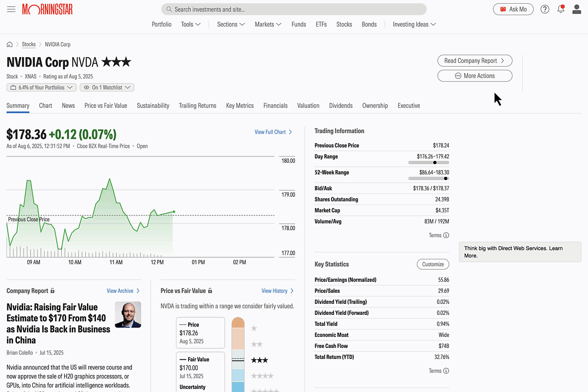This screenshot has width=588, height=392.
Task: Open the hamburger navigation menu
Action: [11, 9]
